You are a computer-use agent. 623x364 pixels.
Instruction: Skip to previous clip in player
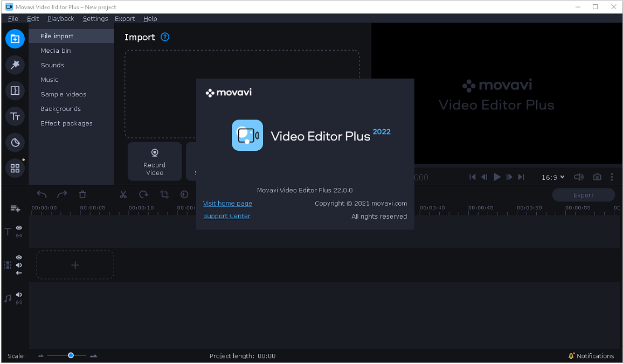tap(473, 177)
